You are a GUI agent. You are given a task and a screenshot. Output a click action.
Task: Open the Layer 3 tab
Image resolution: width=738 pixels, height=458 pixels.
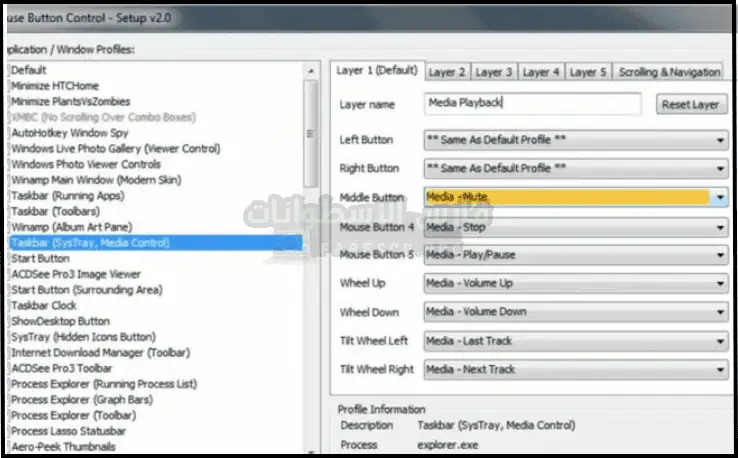(494, 72)
